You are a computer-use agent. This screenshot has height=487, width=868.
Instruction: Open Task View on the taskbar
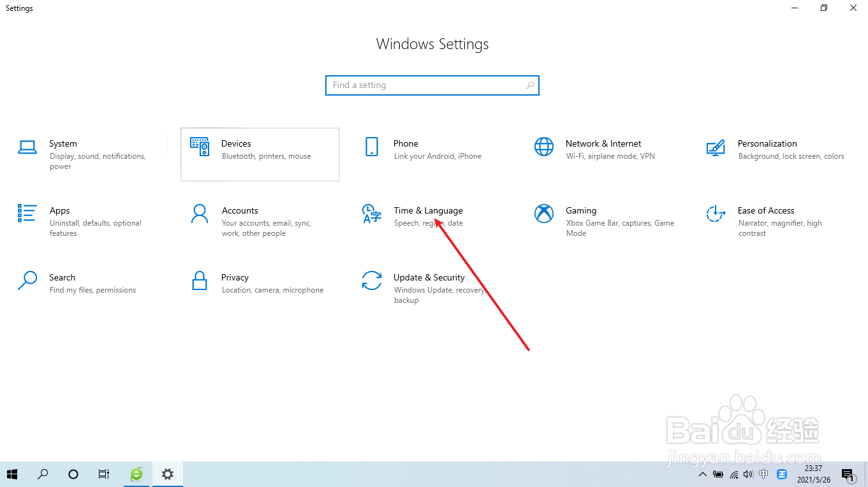tap(104, 474)
